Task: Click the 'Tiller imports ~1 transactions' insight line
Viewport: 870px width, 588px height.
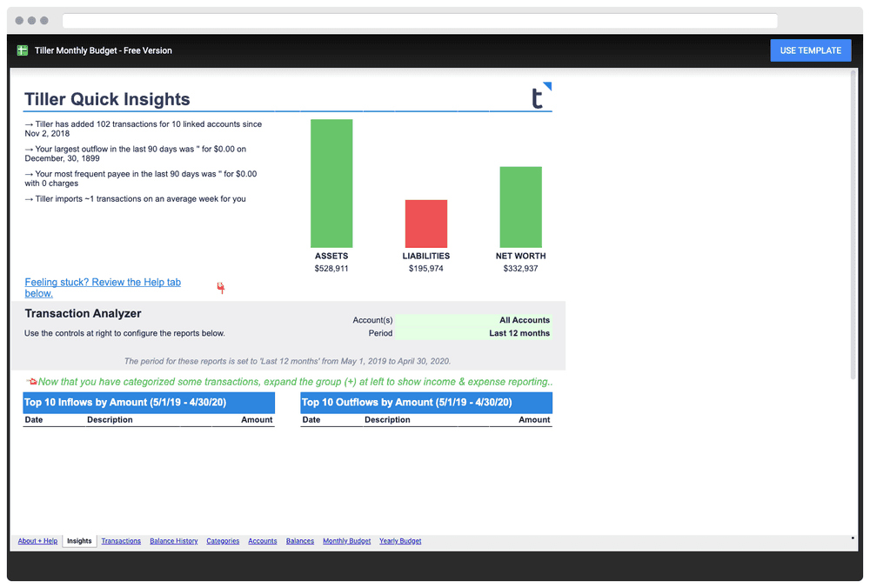Action: (x=136, y=199)
